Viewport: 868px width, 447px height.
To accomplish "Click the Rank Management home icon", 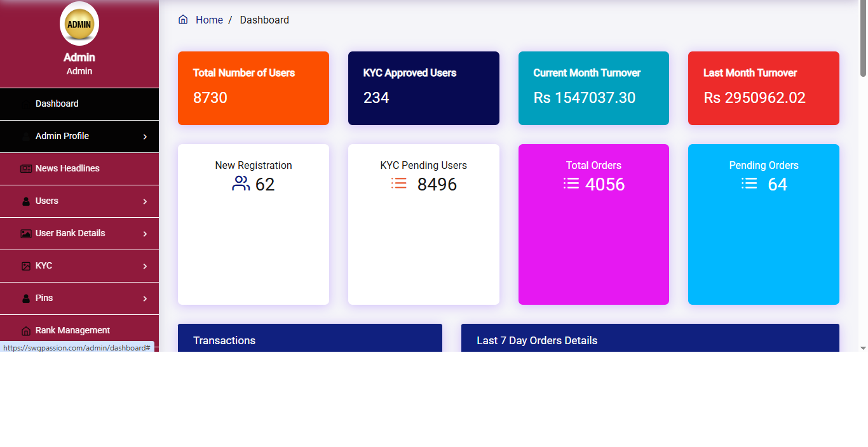I will [x=25, y=330].
